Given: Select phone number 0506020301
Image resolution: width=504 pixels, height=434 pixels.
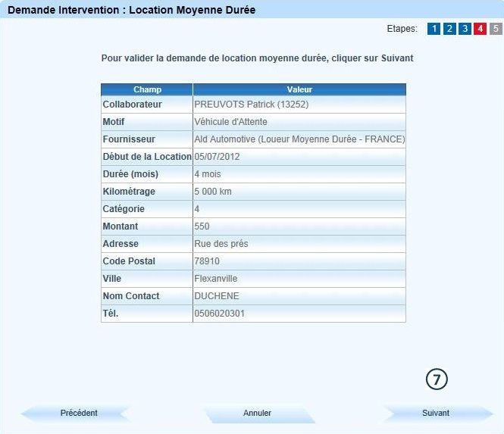Looking at the screenshot, I should (220, 314).
